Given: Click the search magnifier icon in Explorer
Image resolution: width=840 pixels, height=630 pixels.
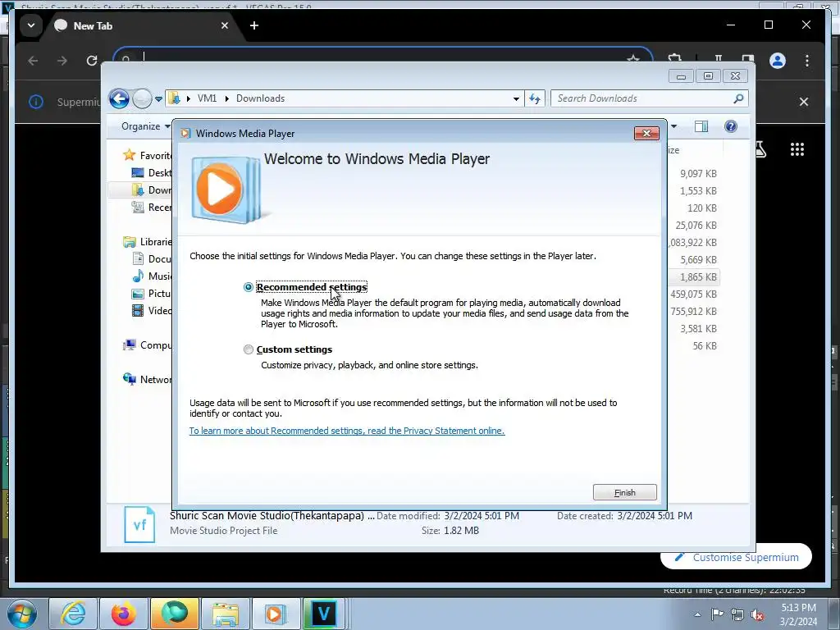Looking at the screenshot, I should pyautogui.click(x=739, y=98).
